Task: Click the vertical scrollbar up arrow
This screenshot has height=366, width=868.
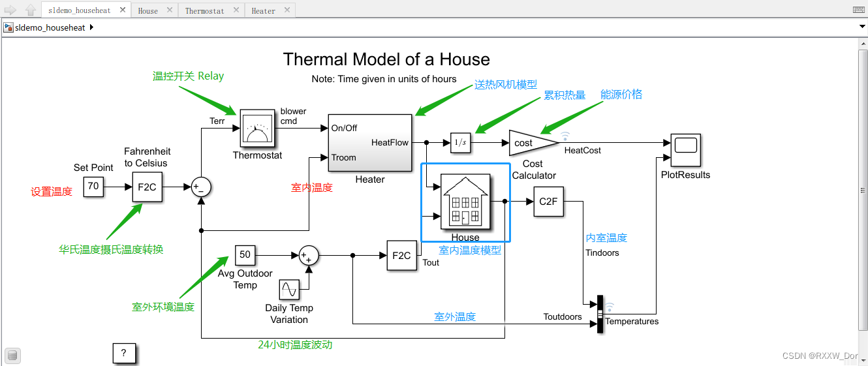Action: coord(863,43)
